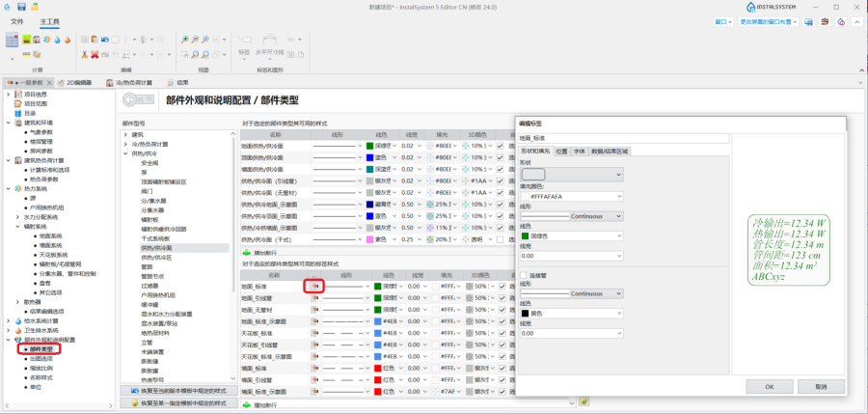Expand the 项目信息 tree node
The width and height of the screenshot is (868, 414).
(8, 95)
